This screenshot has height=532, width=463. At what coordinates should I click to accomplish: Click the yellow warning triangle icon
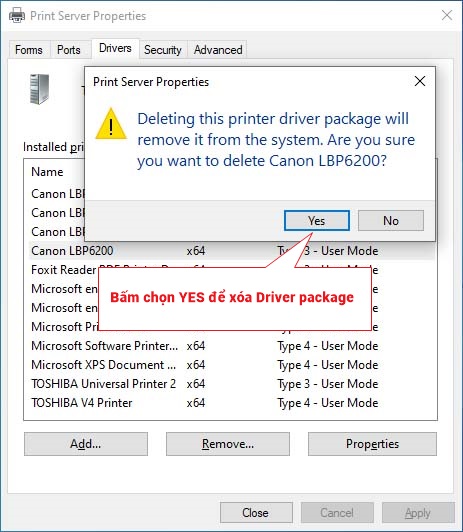[111, 124]
